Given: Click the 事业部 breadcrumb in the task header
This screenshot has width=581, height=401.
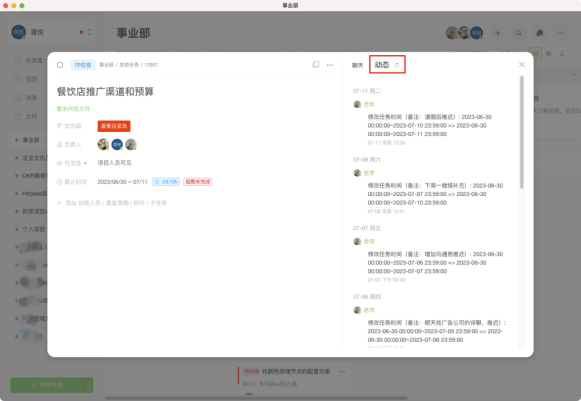Looking at the screenshot, I should (x=106, y=65).
